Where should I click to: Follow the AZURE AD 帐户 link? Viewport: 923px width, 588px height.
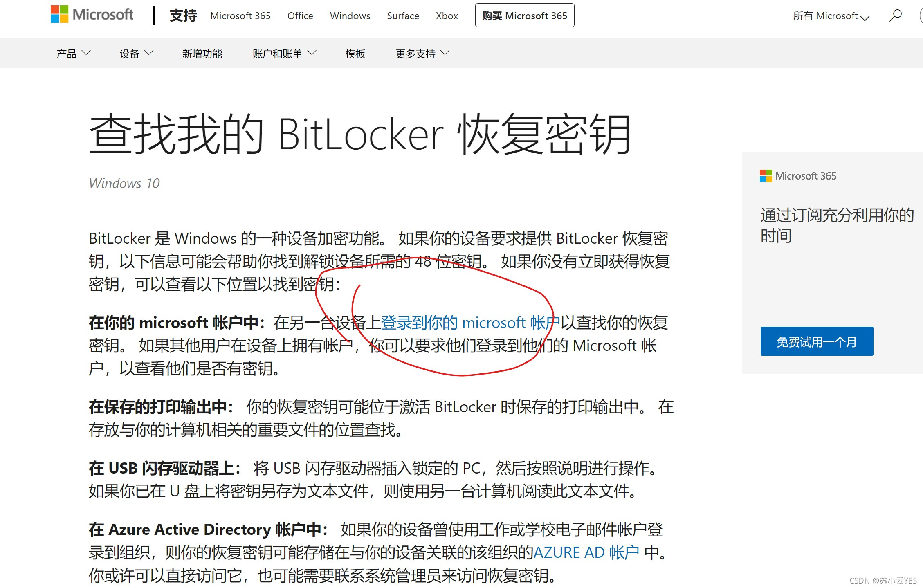(586, 552)
